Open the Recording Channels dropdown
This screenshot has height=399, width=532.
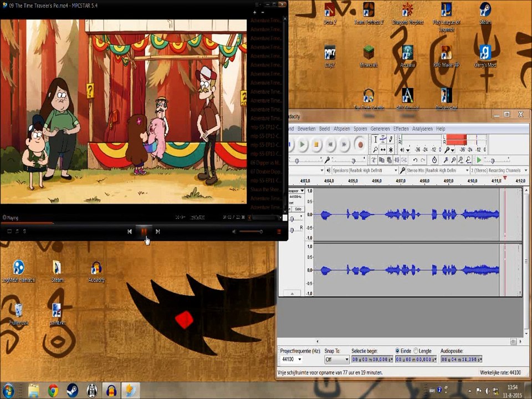(499, 170)
